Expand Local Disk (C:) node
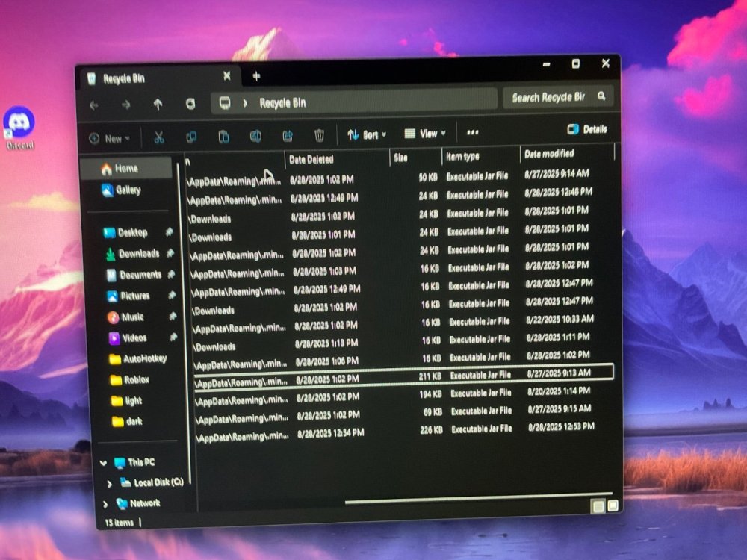Screen dimensions: 747x560 click(109, 484)
